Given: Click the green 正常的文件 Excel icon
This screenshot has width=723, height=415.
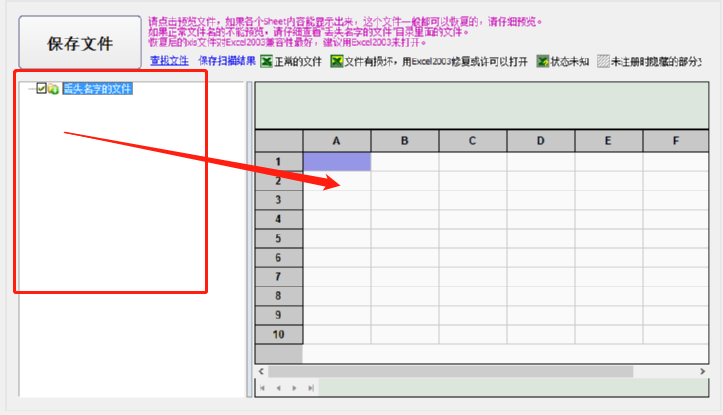Looking at the screenshot, I should [x=267, y=61].
